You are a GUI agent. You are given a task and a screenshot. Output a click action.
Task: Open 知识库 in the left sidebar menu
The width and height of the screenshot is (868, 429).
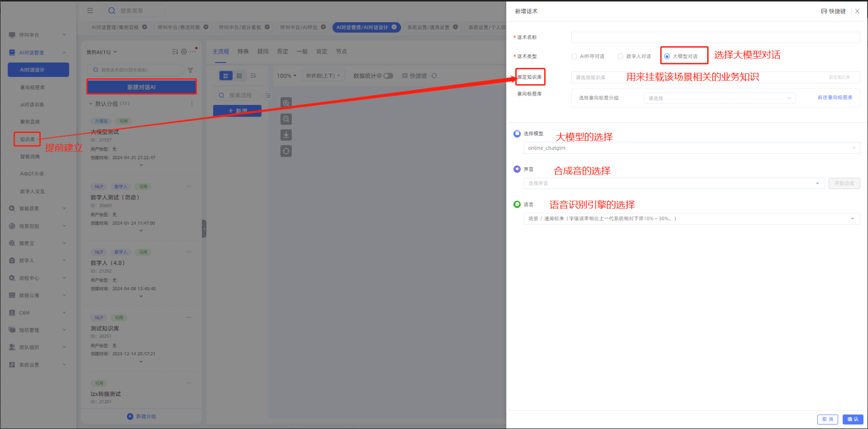coord(28,139)
